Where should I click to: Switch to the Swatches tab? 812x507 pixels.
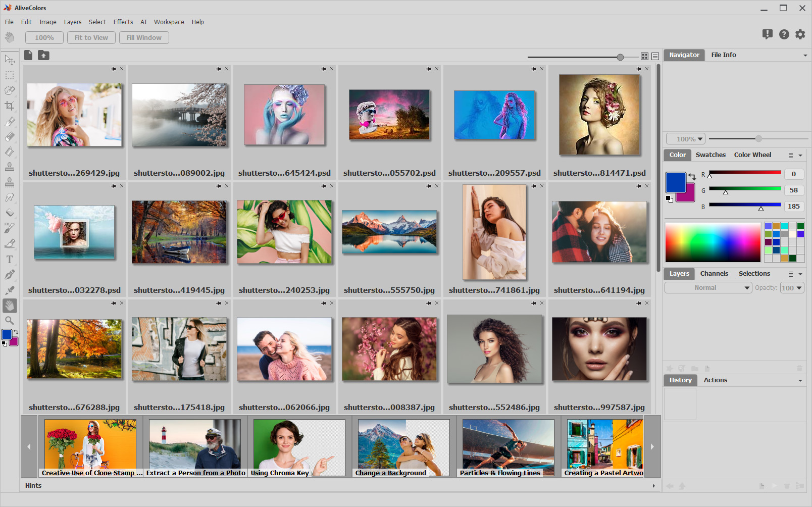click(710, 155)
